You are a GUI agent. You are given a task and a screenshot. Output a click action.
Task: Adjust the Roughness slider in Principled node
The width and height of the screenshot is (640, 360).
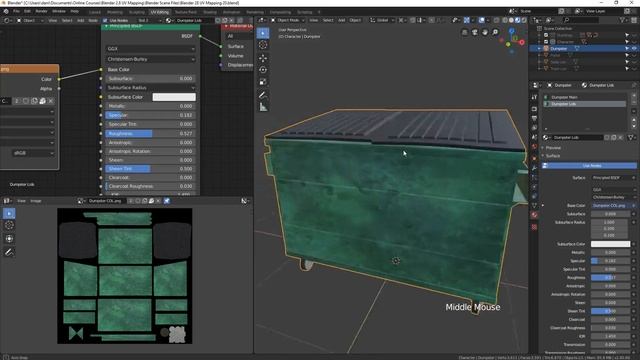[151, 133]
